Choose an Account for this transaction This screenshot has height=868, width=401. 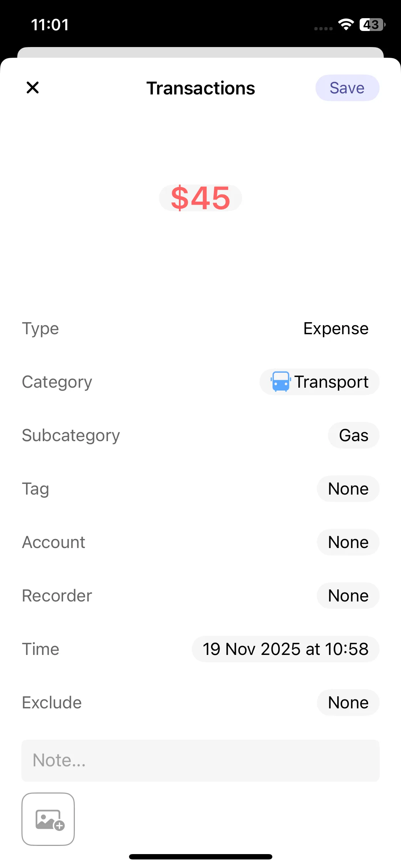(x=348, y=542)
